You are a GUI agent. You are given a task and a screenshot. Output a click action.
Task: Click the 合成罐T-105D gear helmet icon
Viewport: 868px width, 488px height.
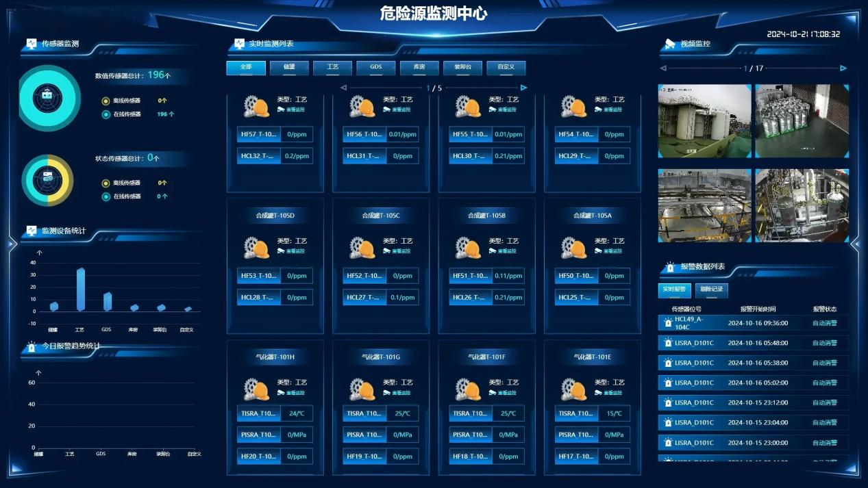click(x=257, y=246)
